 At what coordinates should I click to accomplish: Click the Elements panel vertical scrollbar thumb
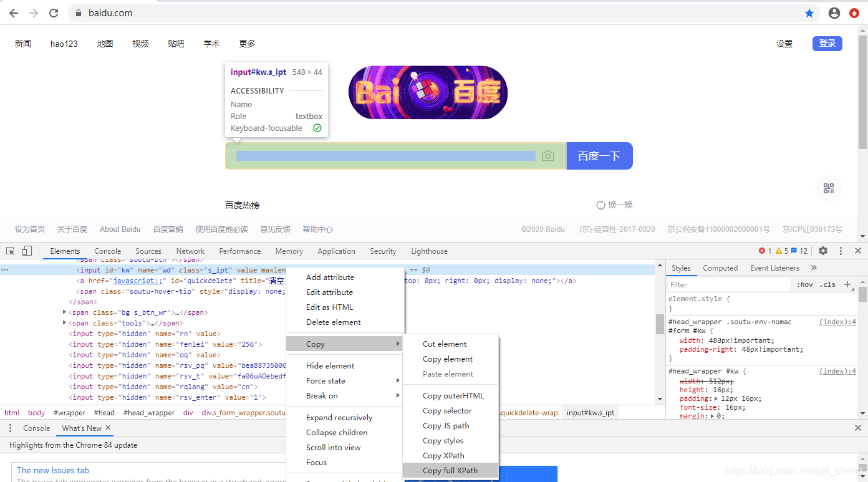[x=660, y=324]
